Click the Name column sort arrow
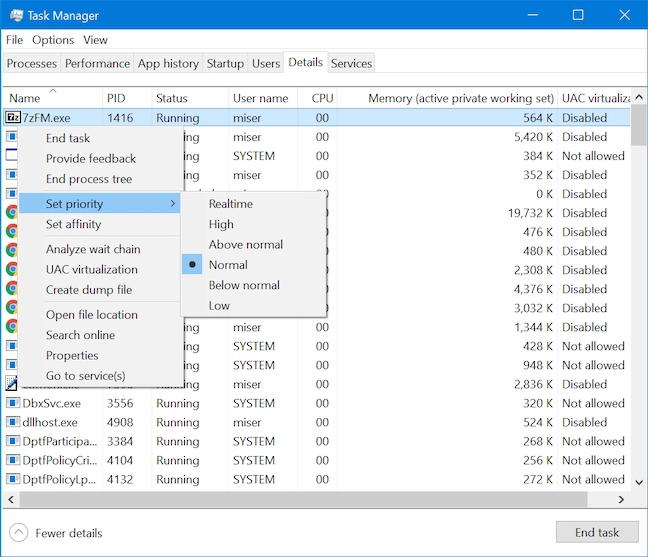The height and width of the screenshot is (557, 648). (52, 90)
